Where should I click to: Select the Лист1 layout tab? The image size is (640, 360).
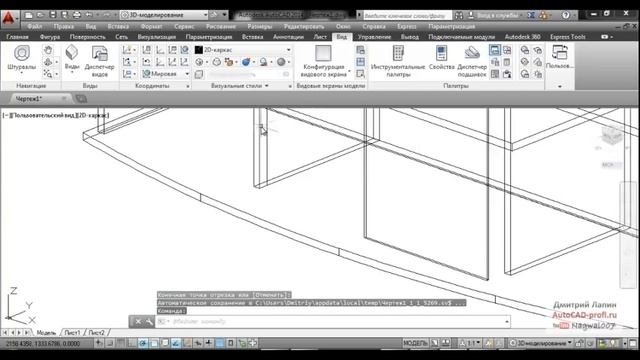point(72,333)
